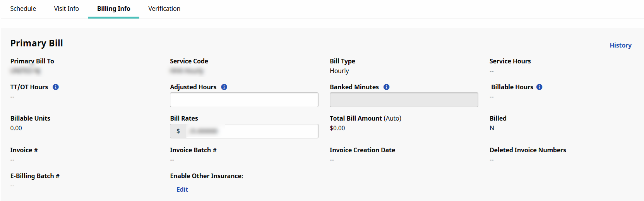Select the $0.00 Total Bill Amount value
The width and height of the screenshot is (644, 201).
pos(337,128)
